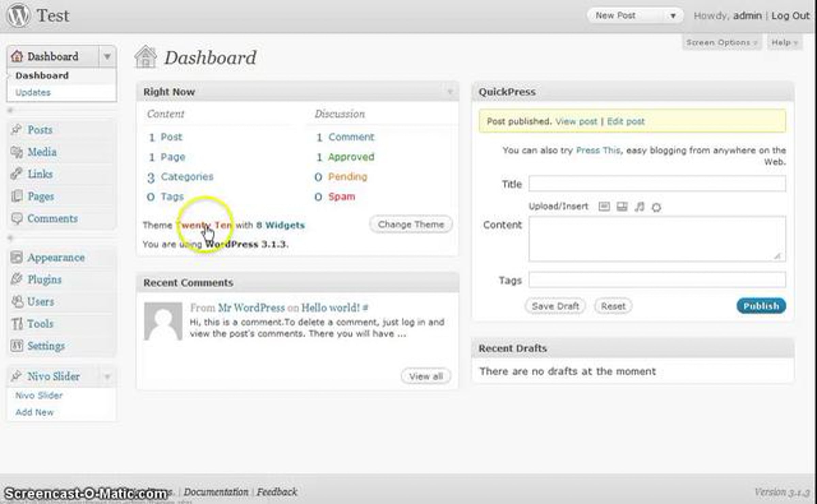Open the Nivo Slider submenu link

coord(39,395)
